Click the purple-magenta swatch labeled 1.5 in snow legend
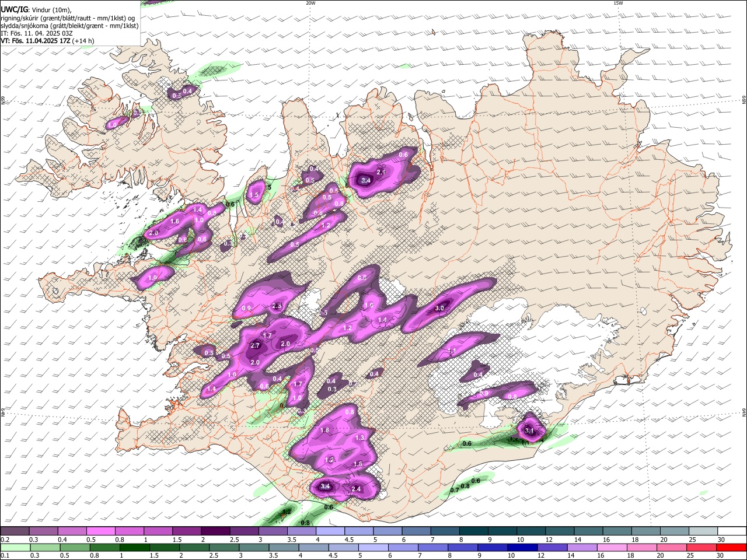747x560 pixels. 187,531
